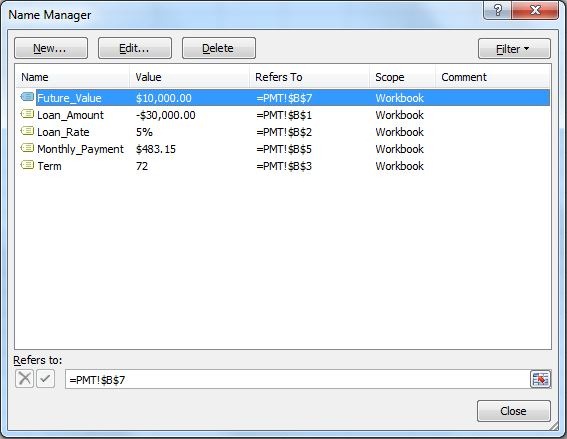Click the 5% value cell
Screen dimensions: 567x439
pyautogui.click(x=144, y=132)
